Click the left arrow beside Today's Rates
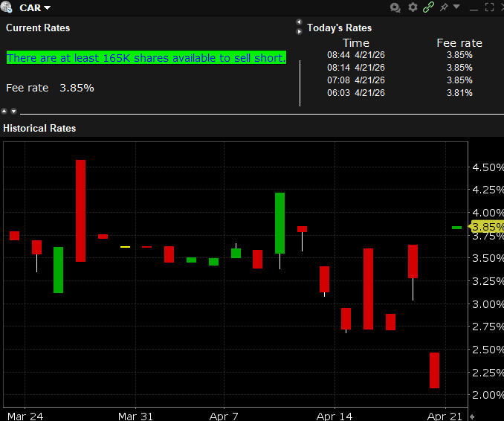 [299, 22]
